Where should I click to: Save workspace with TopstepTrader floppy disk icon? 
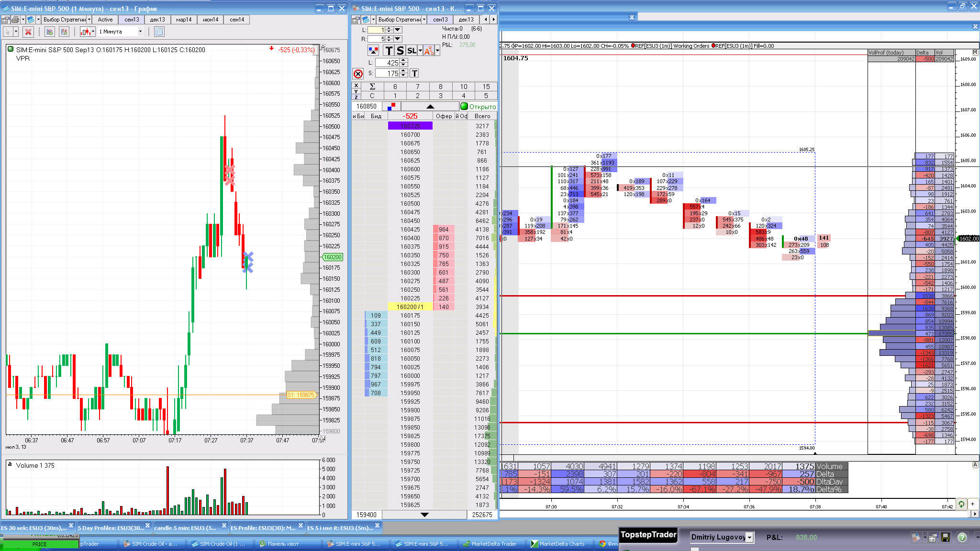[945, 538]
